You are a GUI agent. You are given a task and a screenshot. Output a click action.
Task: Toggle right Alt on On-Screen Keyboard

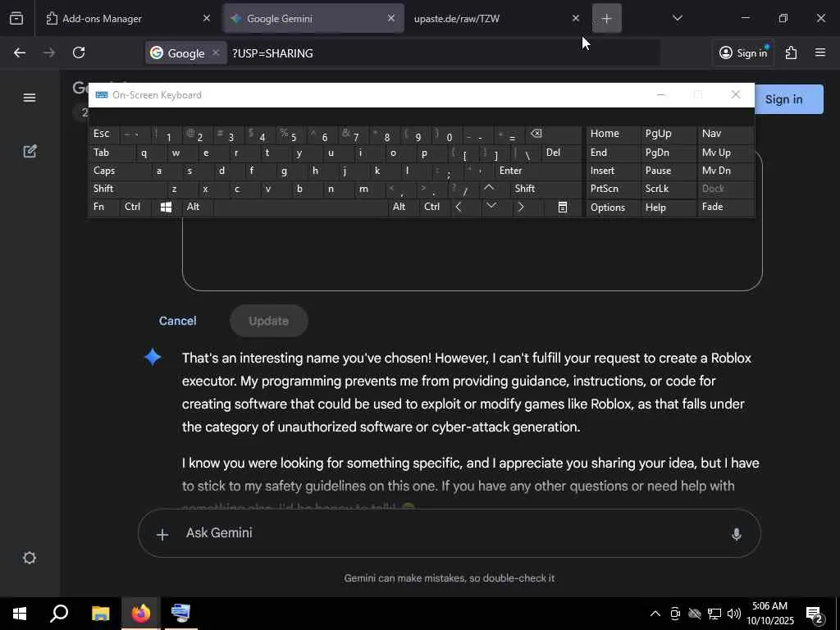402,207
